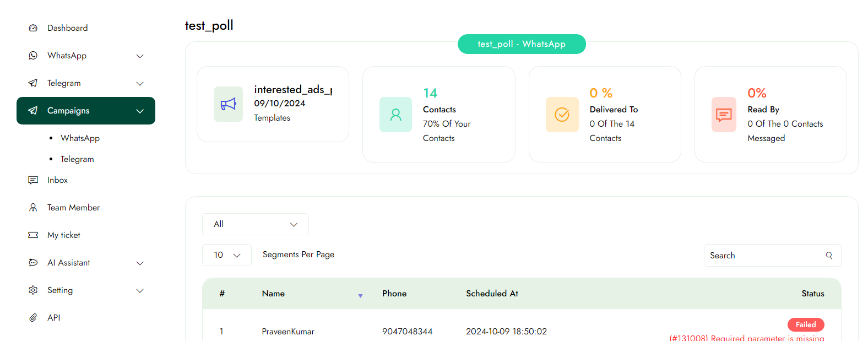Screen dimensions: 868x341
Task: Click the megaphone template icon
Action: (228, 104)
